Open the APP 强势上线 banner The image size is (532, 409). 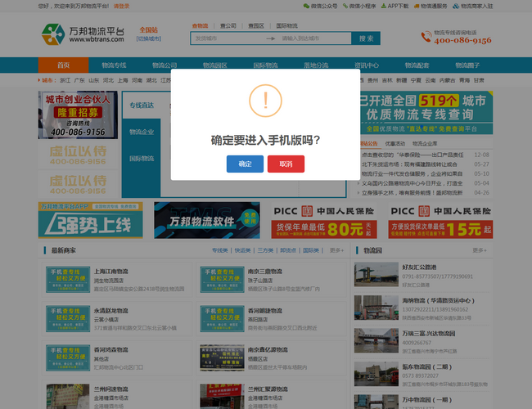pyautogui.click(x=91, y=220)
